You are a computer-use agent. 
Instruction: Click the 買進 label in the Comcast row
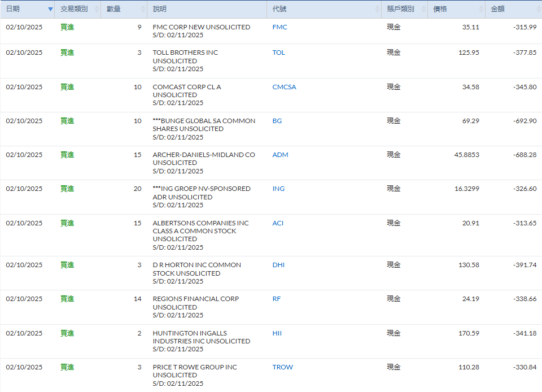[x=67, y=87]
